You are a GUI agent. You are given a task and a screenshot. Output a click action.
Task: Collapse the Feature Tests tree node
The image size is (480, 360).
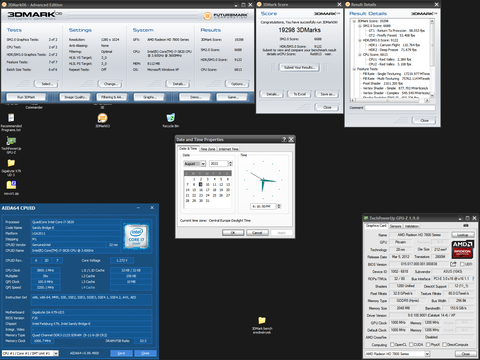(x=354, y=69)
